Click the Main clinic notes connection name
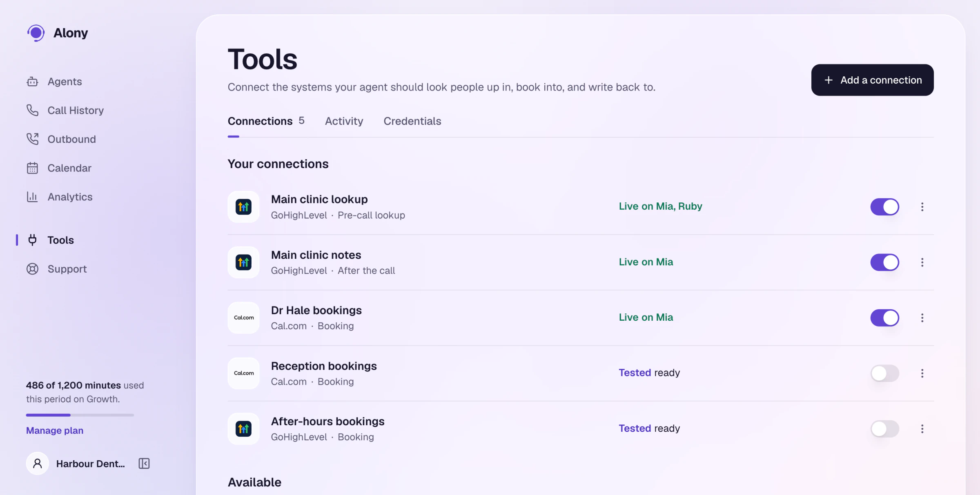This screenshot has height=495, width=980. pyautogui.click(x=316, y=255)
